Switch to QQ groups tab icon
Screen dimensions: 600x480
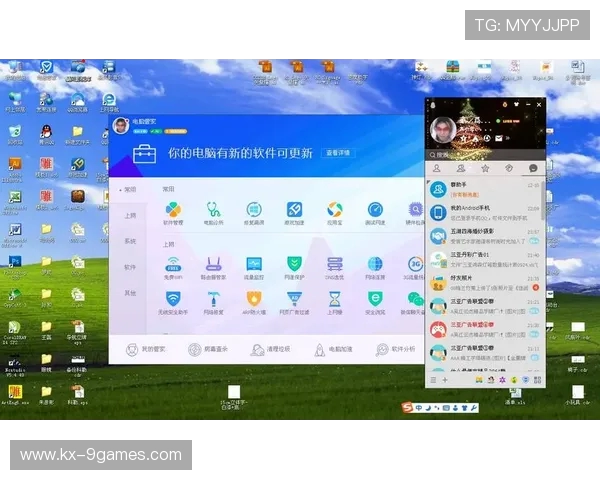(461, 168)
